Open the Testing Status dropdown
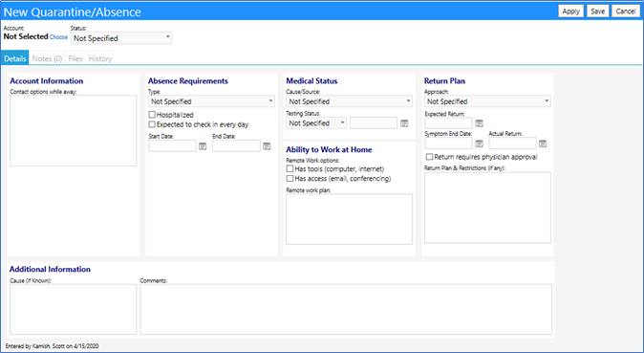The height and width of the screenshot is (353, 644). point(316,123)
